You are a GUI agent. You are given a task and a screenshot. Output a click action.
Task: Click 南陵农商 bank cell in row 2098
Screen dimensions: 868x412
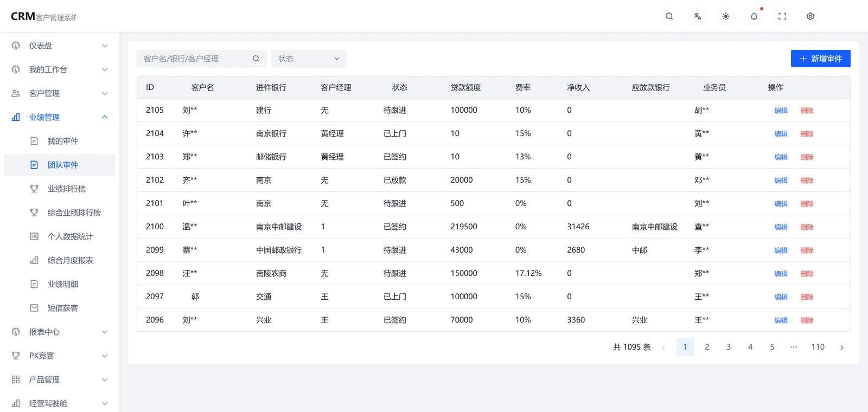coord(271,273)
